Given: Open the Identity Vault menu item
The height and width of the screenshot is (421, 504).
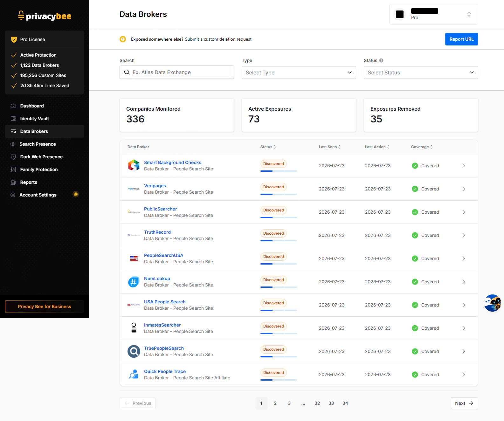Looking at the screenshot, I should tap(45, 119).
